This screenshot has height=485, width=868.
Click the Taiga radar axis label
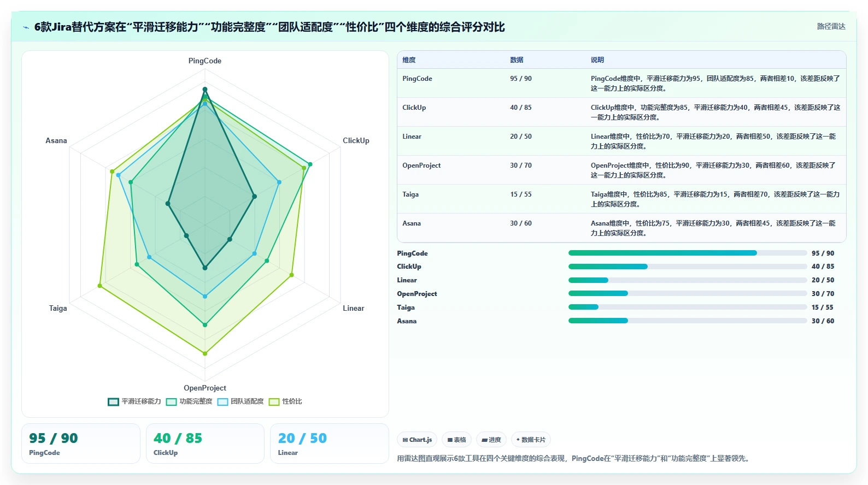(x=58, y=308)
